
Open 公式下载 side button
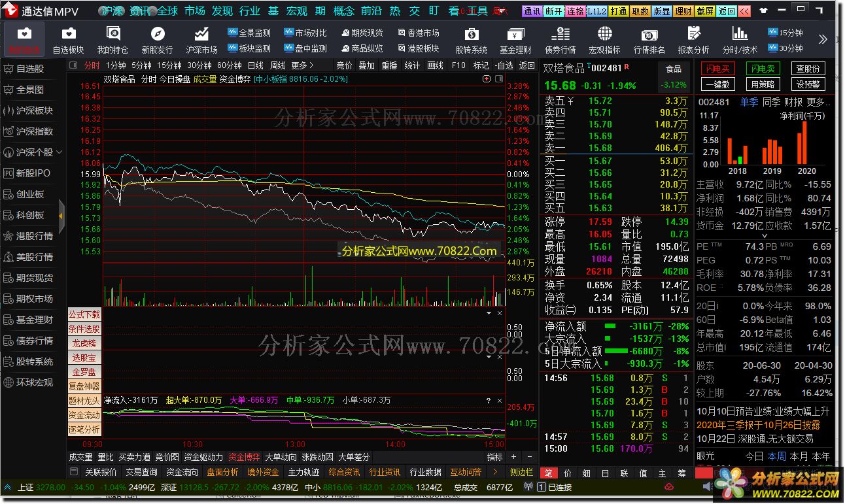(x=85, y=314)
